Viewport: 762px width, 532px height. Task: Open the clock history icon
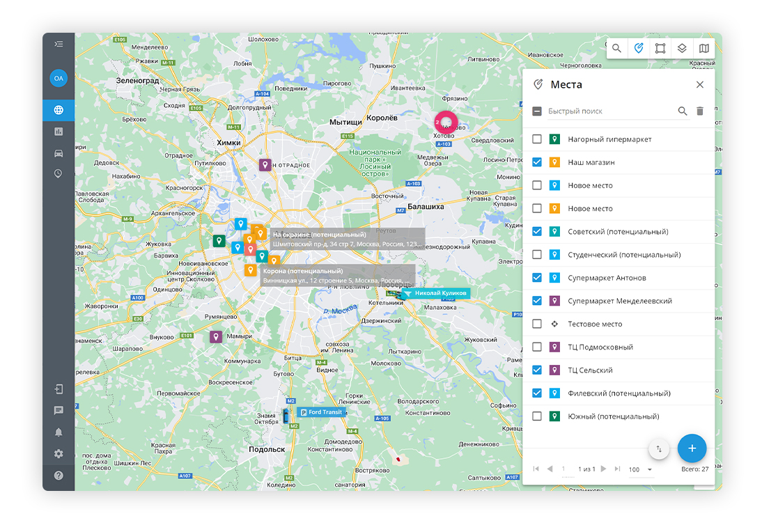[59, 173]
